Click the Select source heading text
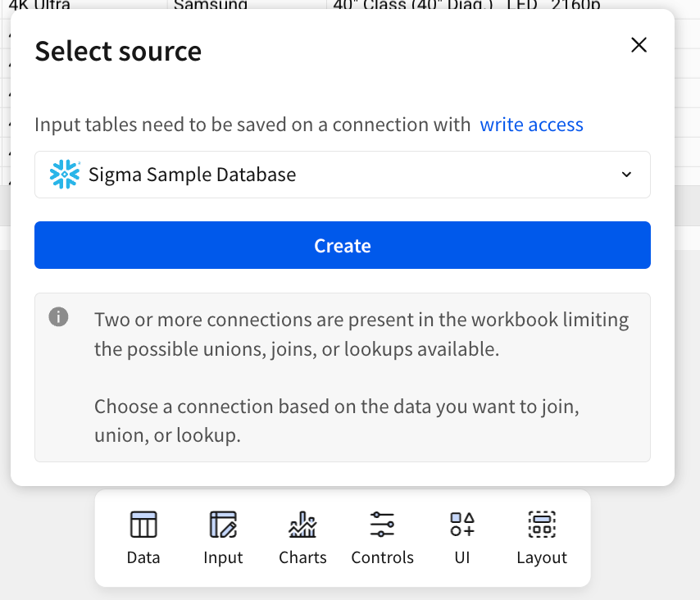The image size is (700, 600). pos(118,51)
